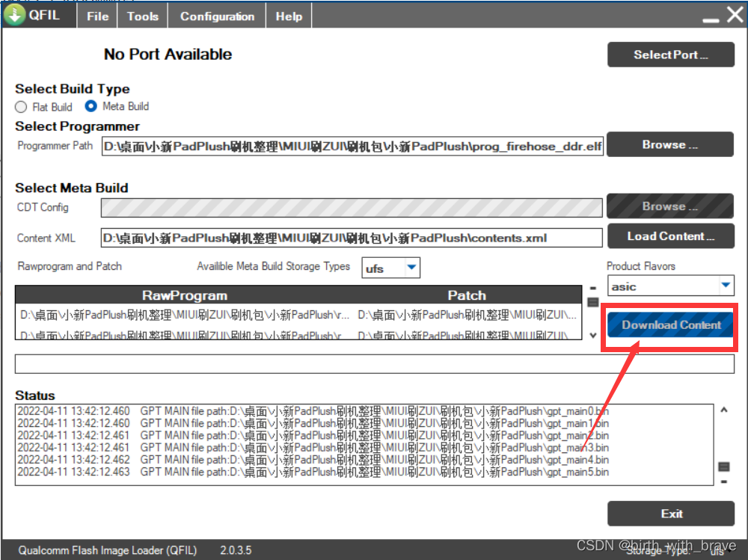Click the Select Port button
This screenshot has height=560, width=748.
pos(671,55)
